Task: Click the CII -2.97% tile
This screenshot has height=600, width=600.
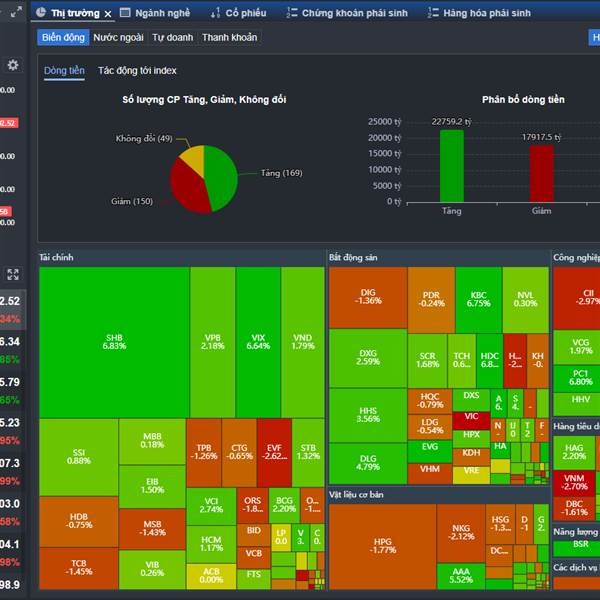Action: click(578, 298)
